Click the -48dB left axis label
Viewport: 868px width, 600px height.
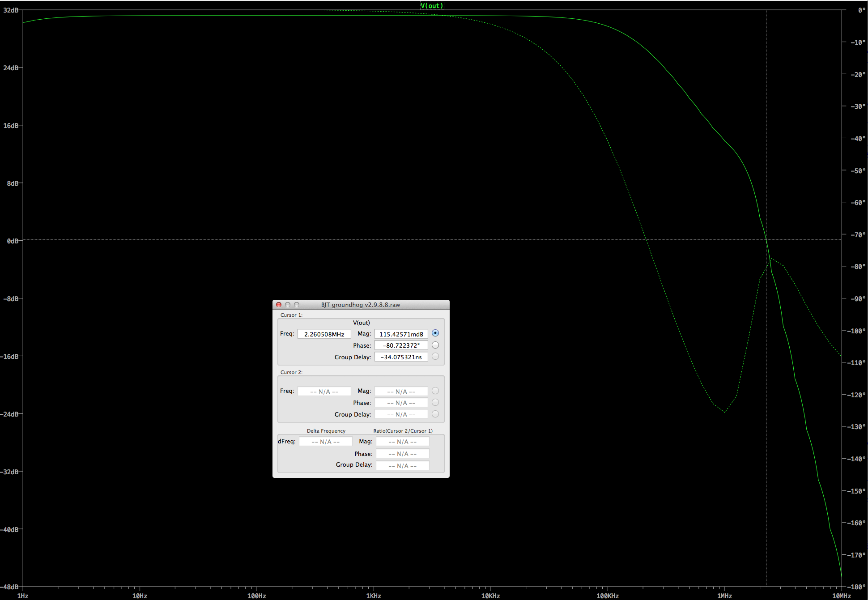9,587
